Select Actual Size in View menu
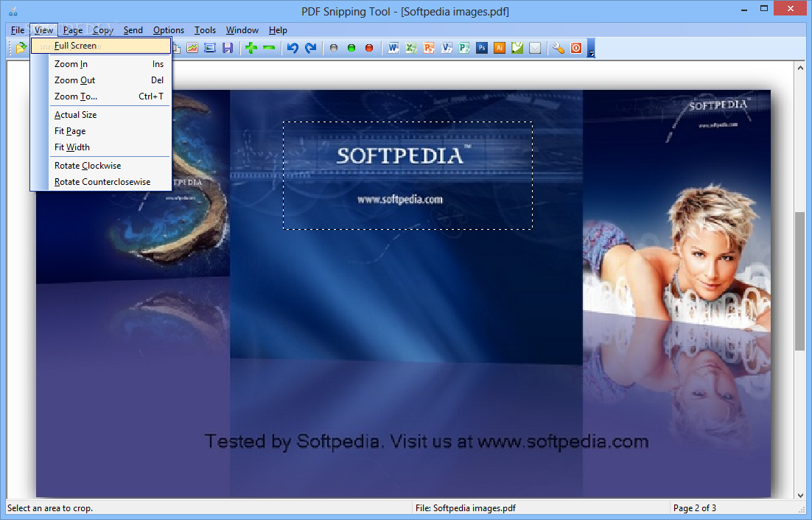The width and height of the screenshot is (812, 520). click(x=101, y=115)
